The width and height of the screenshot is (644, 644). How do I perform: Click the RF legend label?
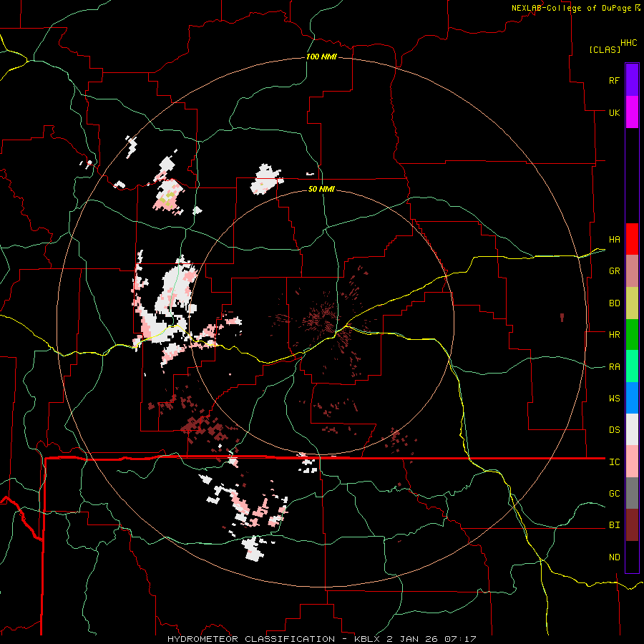click(614, 80)
